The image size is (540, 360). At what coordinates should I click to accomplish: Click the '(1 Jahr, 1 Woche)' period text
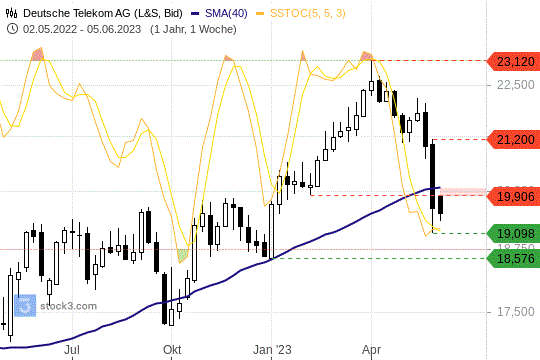pos(193,29)
